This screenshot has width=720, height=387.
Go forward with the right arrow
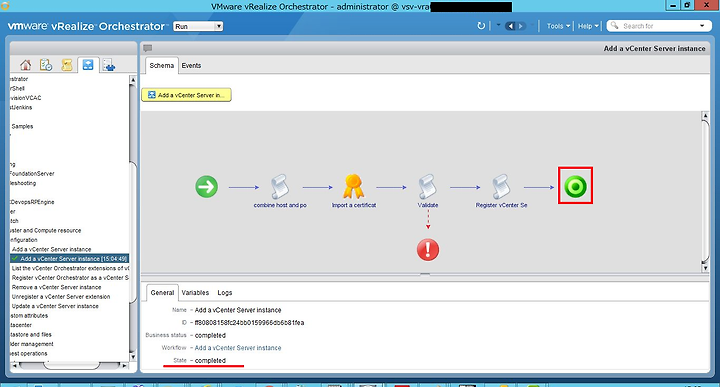coord(521,26)
